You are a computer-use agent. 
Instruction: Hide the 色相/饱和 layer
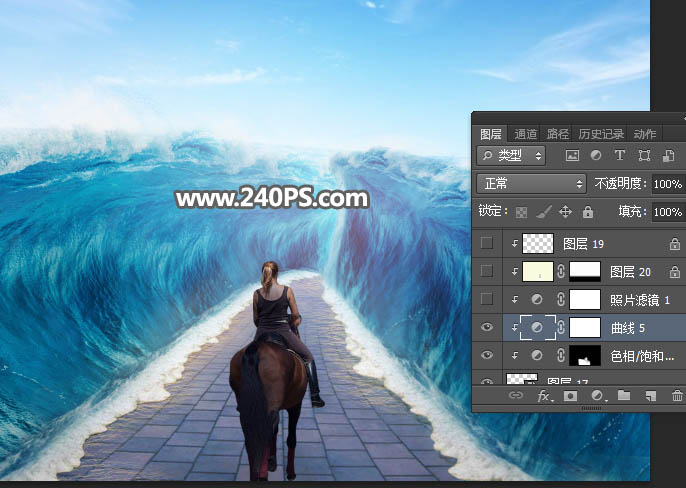486,355
